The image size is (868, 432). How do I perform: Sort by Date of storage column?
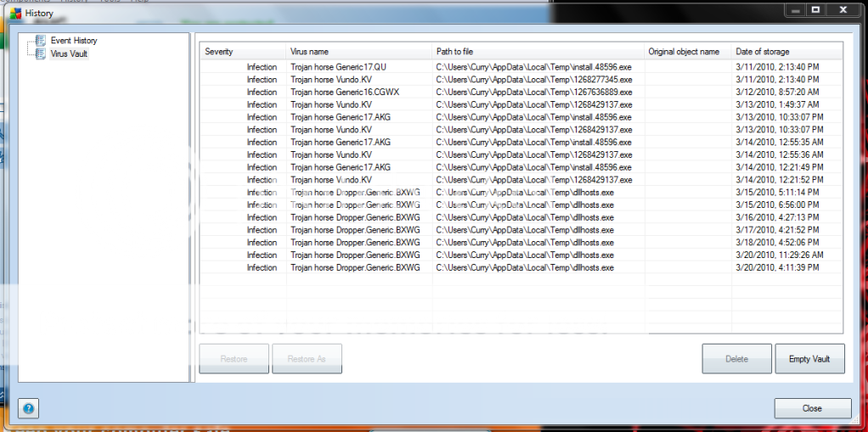pyautogui.click(x=786, y=52)
